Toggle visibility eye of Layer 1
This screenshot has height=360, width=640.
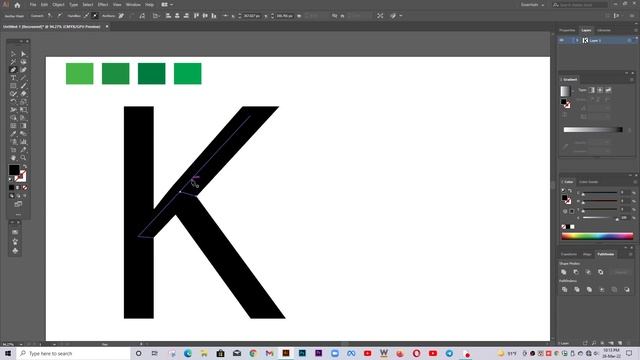(562, 40)
